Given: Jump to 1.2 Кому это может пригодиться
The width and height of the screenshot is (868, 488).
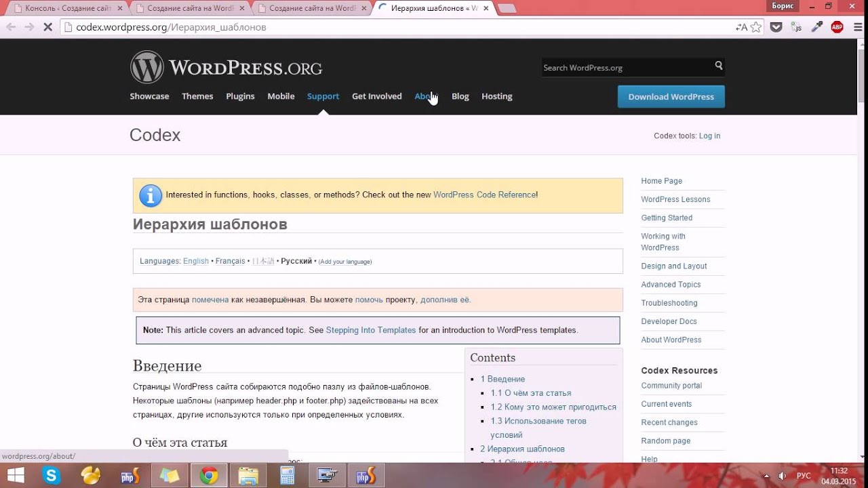Looking at the screenshot, I should [553, 407].
